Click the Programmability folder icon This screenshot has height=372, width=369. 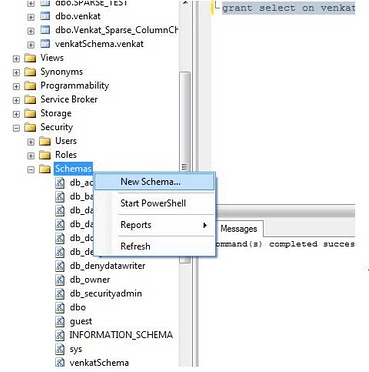[x=30, y=86]
